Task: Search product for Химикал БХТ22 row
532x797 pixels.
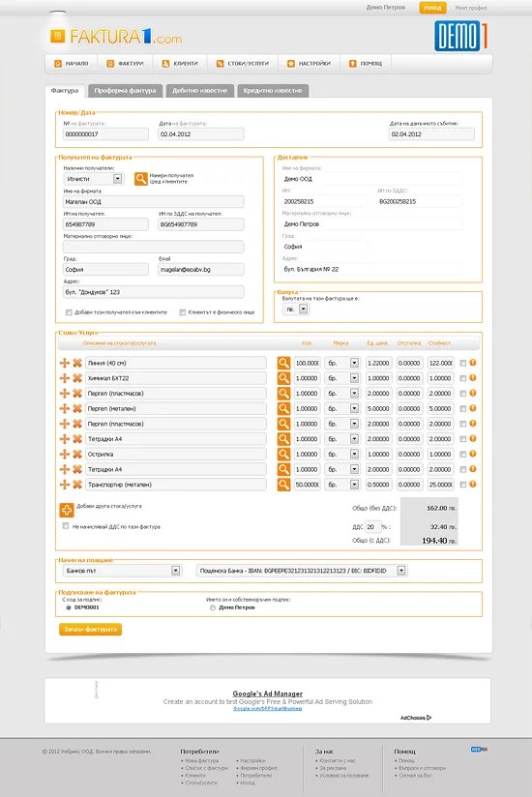Action: pos(283,378)
